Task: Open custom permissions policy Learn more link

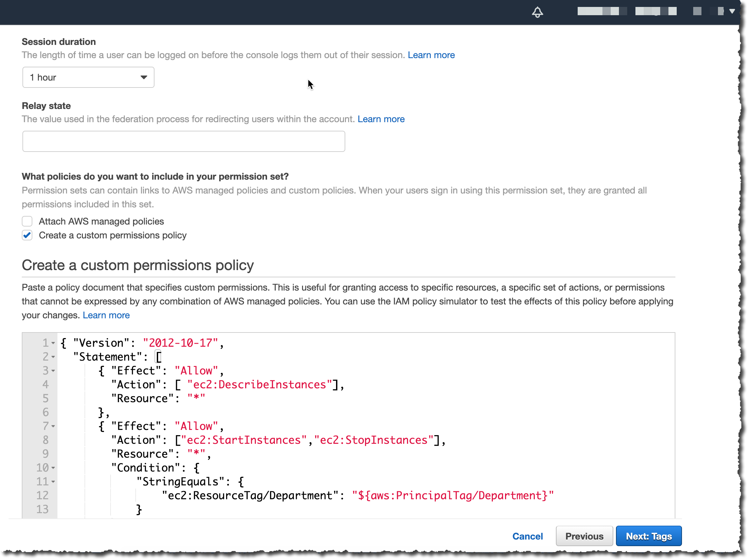Action: (106, 315)
